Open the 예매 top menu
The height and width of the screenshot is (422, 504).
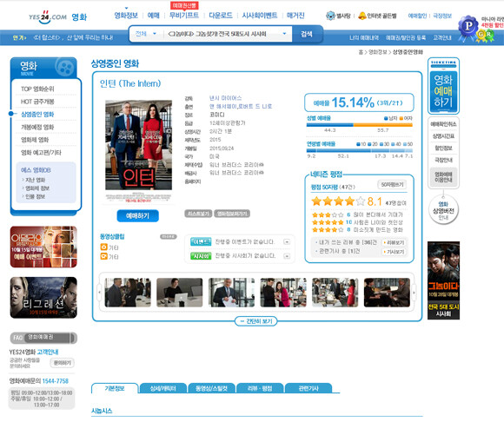pyautogui.click(x=153, y=16)
